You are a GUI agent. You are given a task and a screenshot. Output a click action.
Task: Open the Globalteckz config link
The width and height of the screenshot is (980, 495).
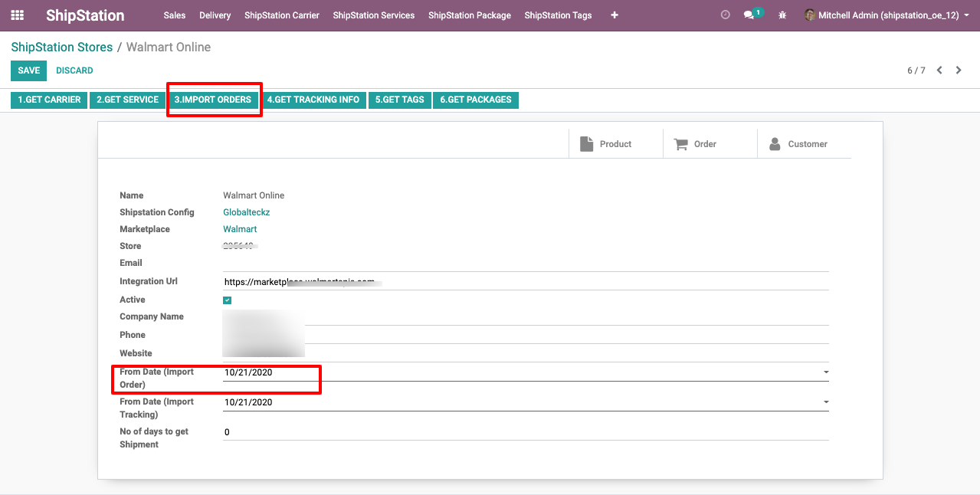click(x=246, y=212)
